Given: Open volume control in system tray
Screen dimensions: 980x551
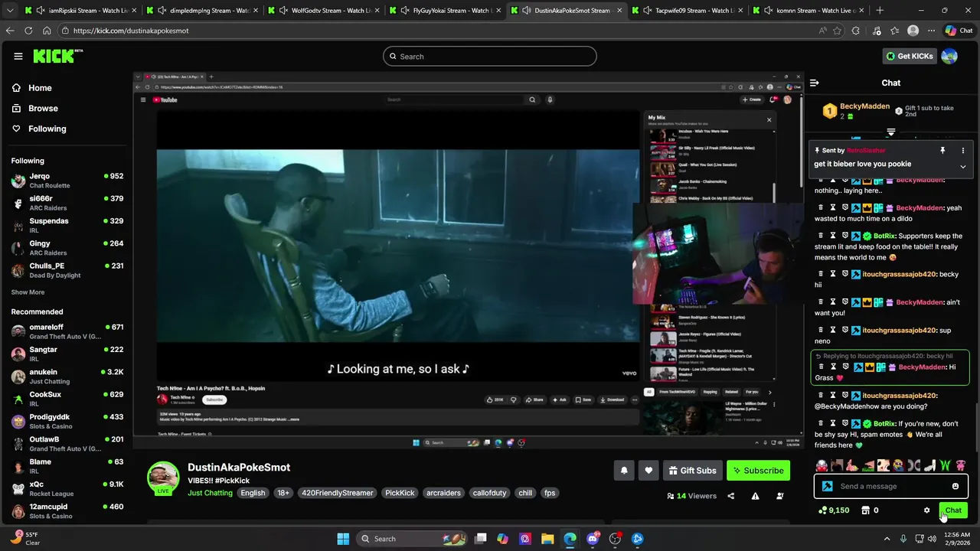Looking at the screenshot, I should pos(932,539).
